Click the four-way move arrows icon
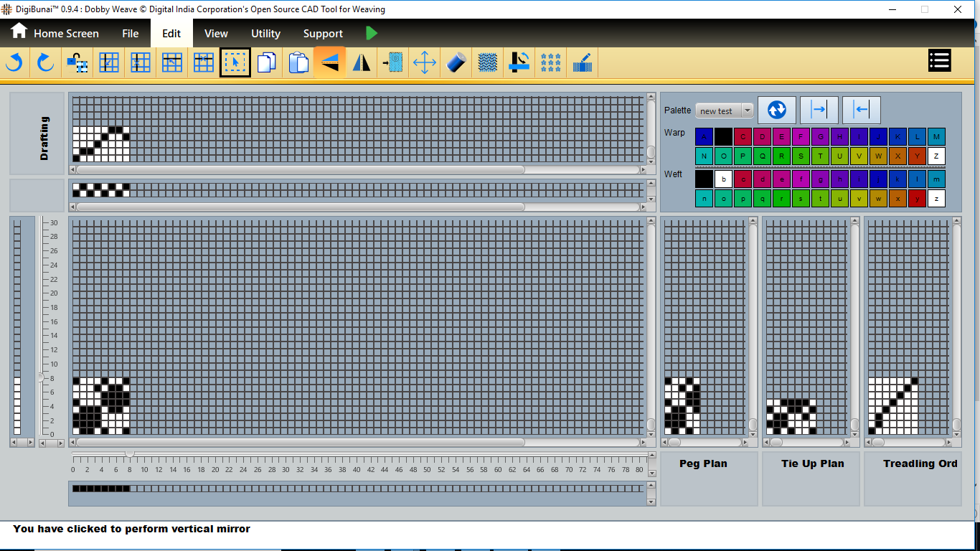The width and height of the screenshot is (980, 551). coord(425,63)
